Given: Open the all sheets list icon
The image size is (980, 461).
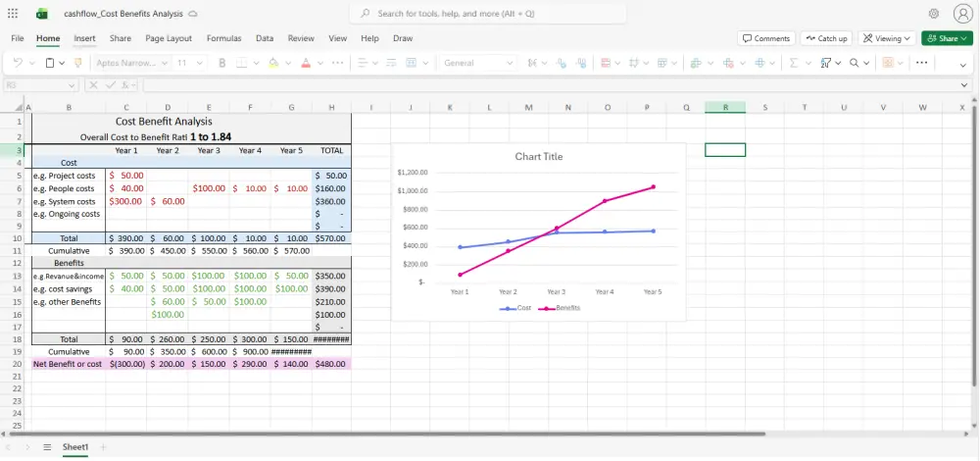Looking at the screenshot, I should tap(47, 447).
